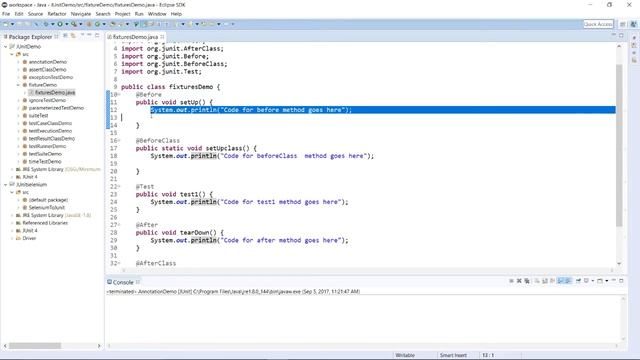The height and width of the screenshot is (360, 640).
Task: Click Smart Insert in status bar
Action: (453, 355)
